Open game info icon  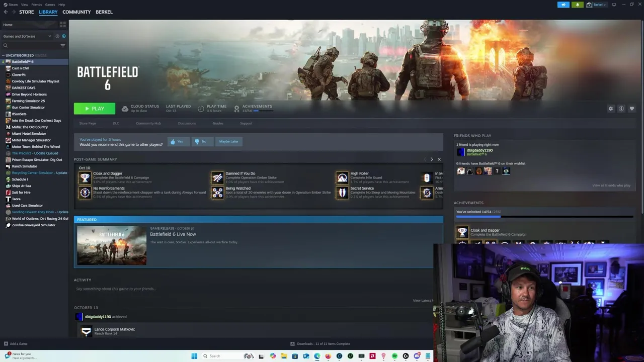(621, 109)
